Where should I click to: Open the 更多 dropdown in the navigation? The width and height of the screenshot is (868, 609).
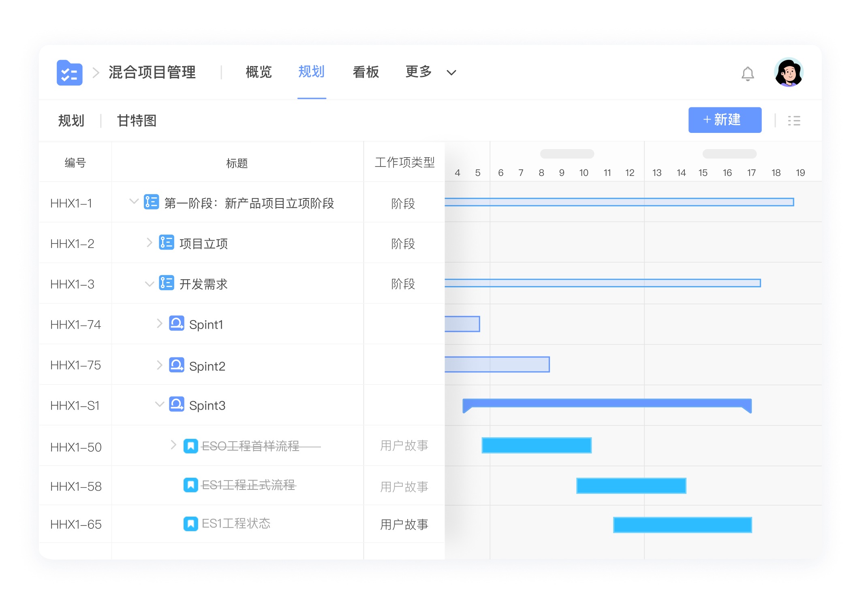[x=418, y=72]
